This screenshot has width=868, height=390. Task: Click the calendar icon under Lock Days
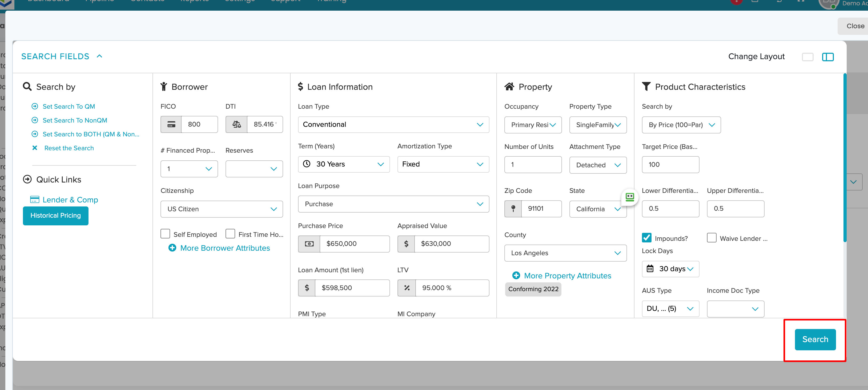650,269
